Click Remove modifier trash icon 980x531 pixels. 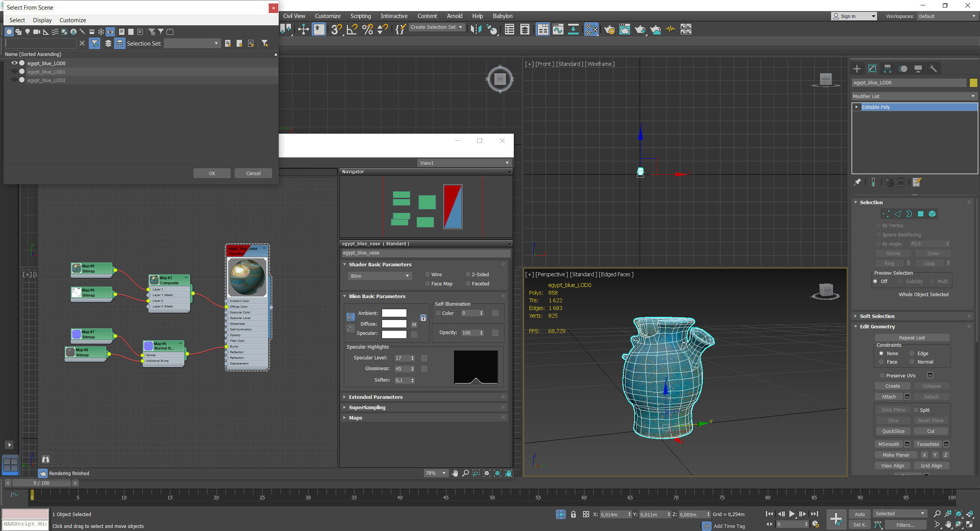901,182
